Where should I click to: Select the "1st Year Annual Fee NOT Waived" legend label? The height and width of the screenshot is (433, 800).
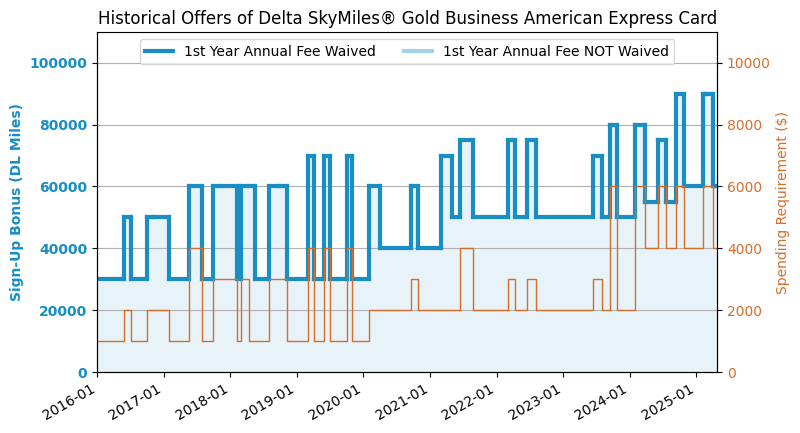555,52
